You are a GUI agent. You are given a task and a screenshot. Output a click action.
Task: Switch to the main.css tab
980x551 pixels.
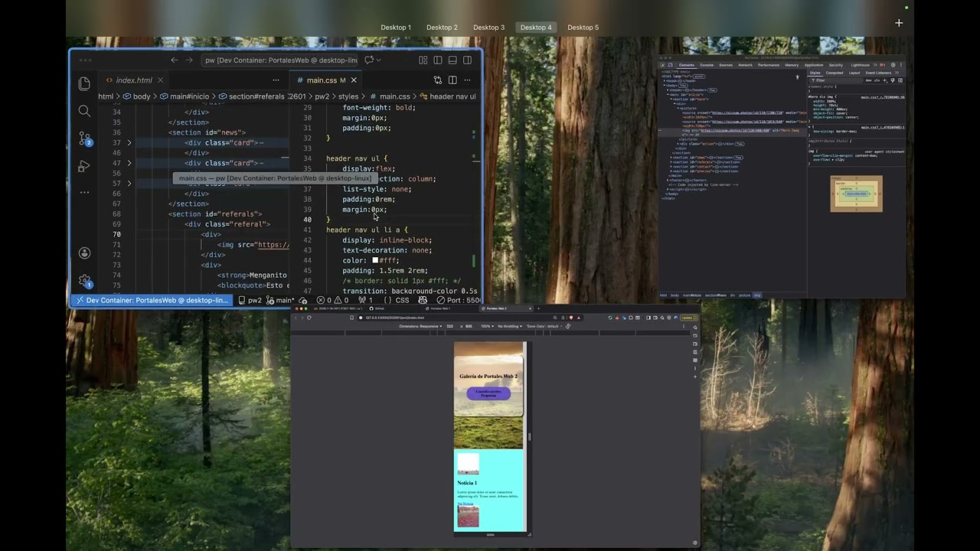[321, 80]
